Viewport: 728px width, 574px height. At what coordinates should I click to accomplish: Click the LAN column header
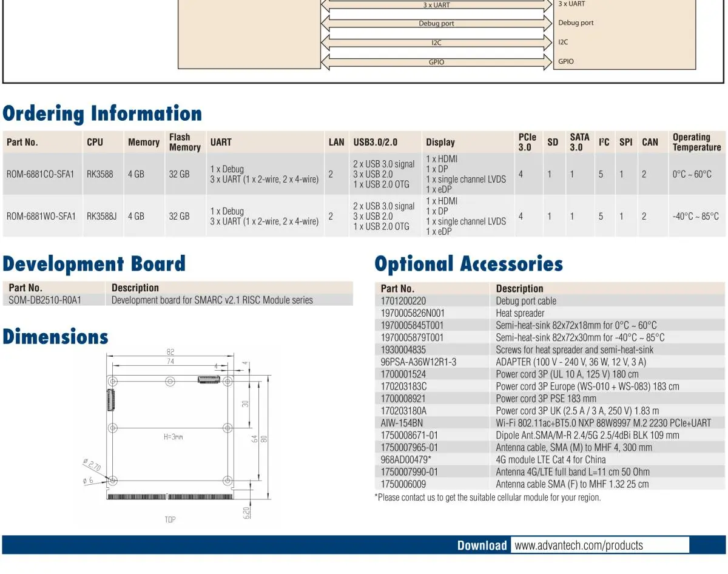pyautogui.click(x=336, y=142)
